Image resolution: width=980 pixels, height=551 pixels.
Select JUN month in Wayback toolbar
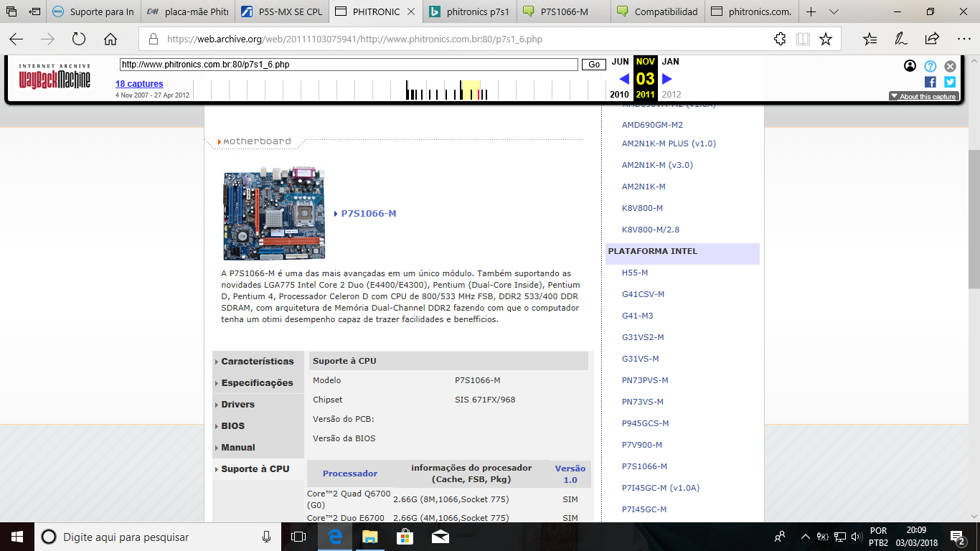620,62
